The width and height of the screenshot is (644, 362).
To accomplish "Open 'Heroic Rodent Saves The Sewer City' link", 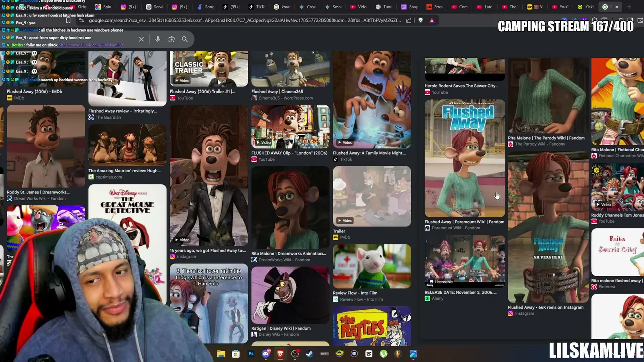I will 461,86.
